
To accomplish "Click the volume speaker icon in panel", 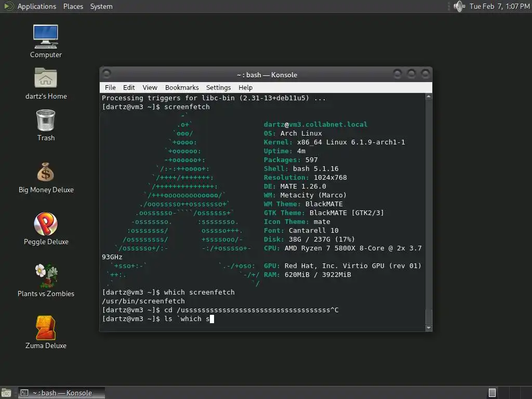I will (459, 6).
